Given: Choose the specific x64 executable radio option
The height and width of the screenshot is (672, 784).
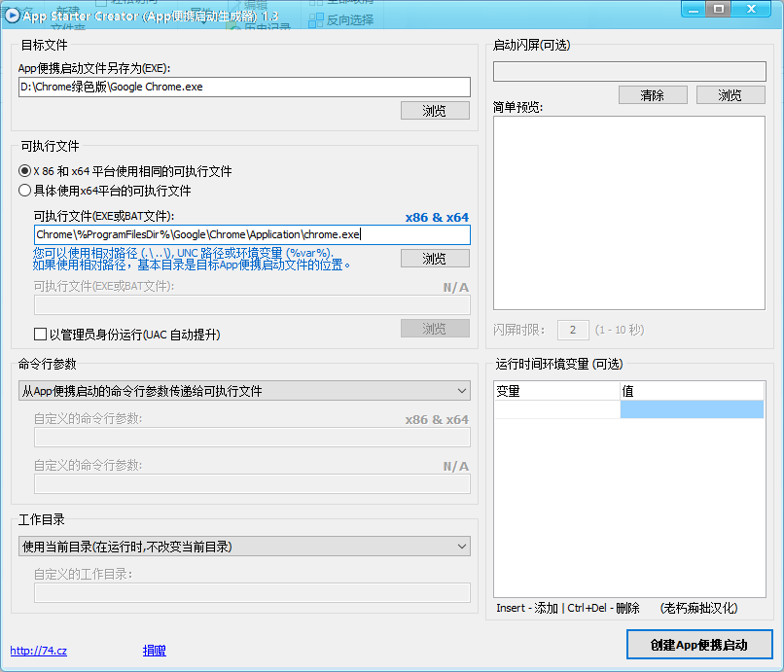Looking at the screenshot, I should [23, 189].
